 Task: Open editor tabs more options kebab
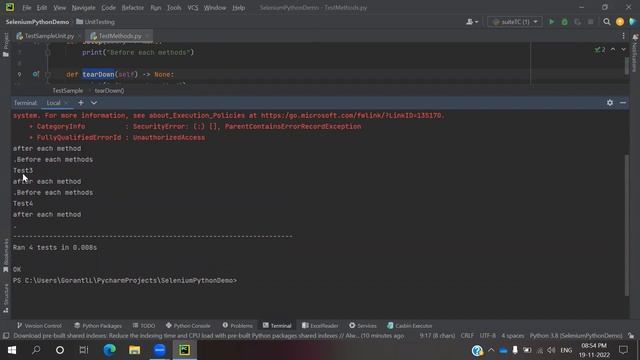pyautogui.click(x=623, y=36)
